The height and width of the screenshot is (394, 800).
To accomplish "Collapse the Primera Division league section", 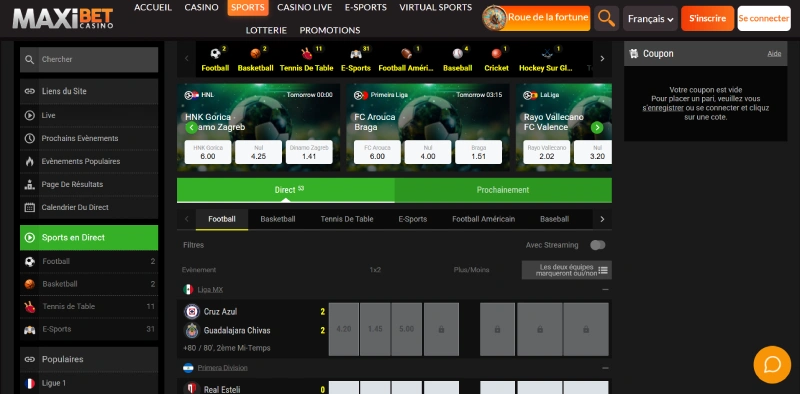I will point(605,367).
